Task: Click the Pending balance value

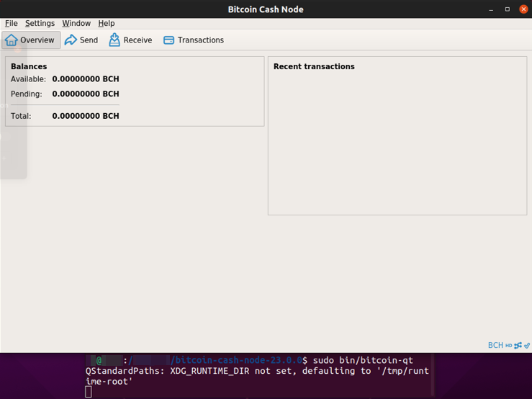Action: 86,94
